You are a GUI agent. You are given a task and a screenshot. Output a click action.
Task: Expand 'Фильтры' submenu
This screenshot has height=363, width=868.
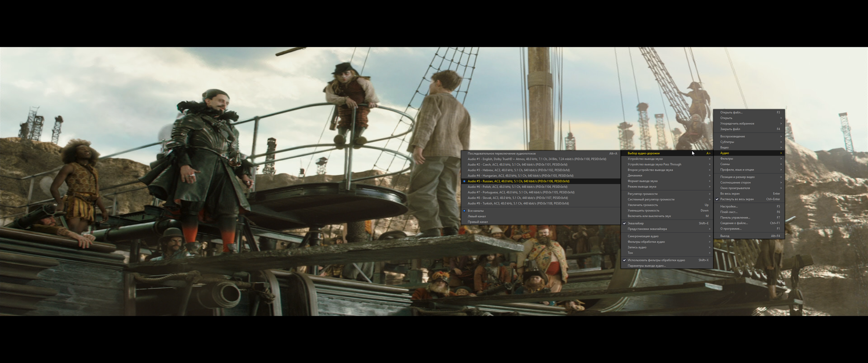point(749,159)
